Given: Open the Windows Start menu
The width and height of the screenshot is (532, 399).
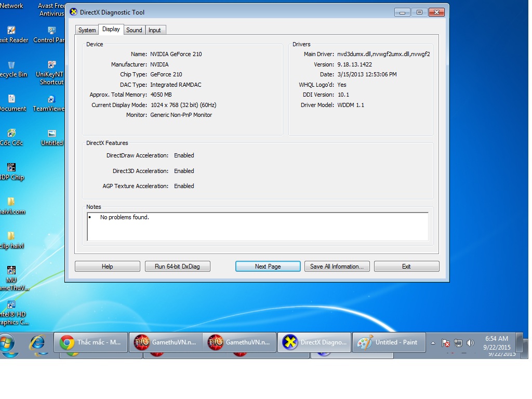Looking at the screenshot, I should pos(7,343).
